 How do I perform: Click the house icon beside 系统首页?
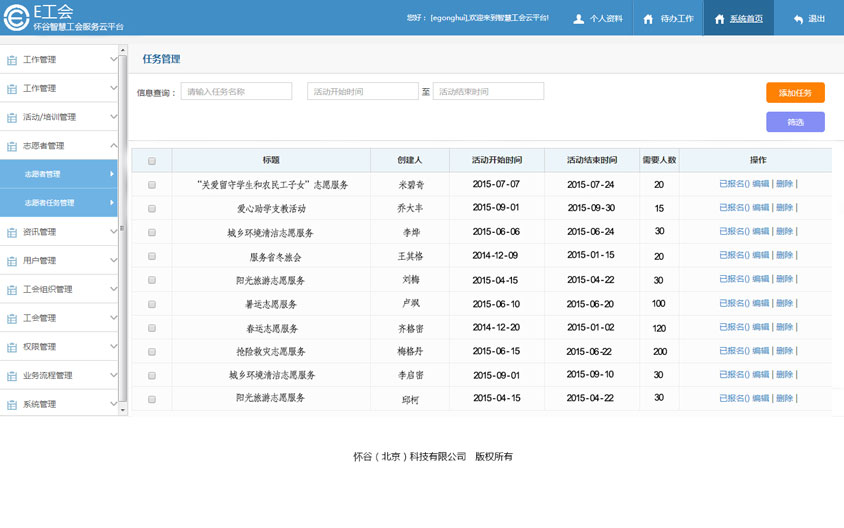point(720,19)
